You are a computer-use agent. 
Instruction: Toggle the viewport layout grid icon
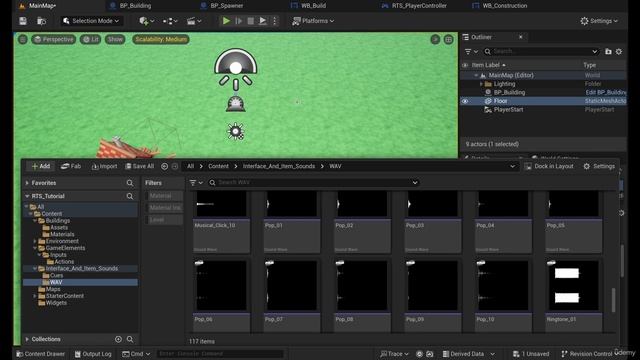coord(448,39)
